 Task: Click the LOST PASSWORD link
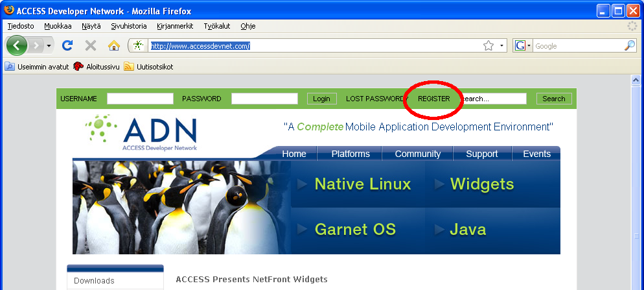coord(375,99)
